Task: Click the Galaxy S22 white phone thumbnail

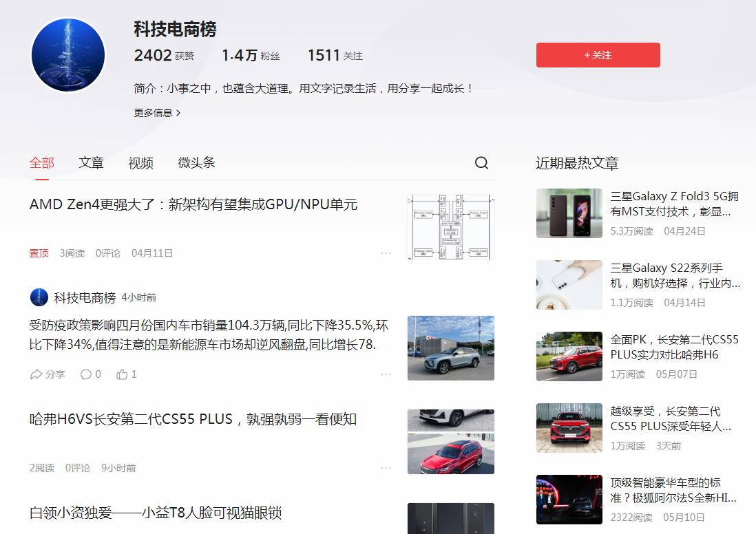Action: pyautogui.click(x=569, y=285)
